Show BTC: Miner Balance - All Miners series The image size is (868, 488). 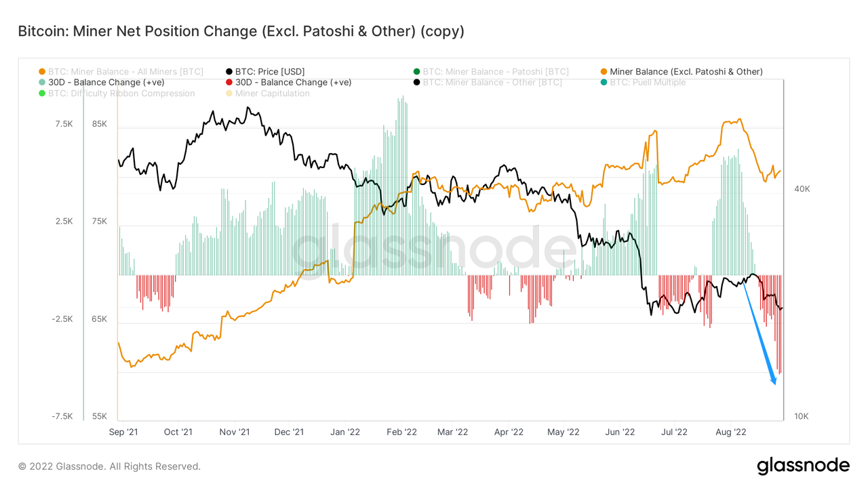pyautogui.click(x=125, y=72)
